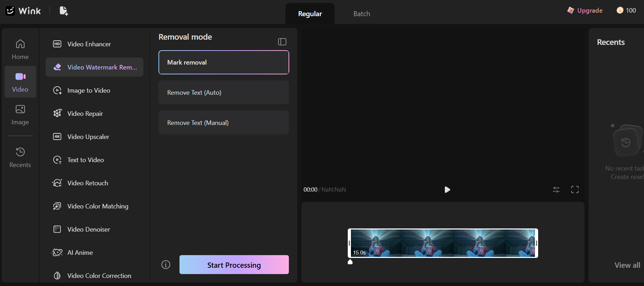Open the Recents section in sidebar
This screenshot has height=286, width=644.
[20, 158]
